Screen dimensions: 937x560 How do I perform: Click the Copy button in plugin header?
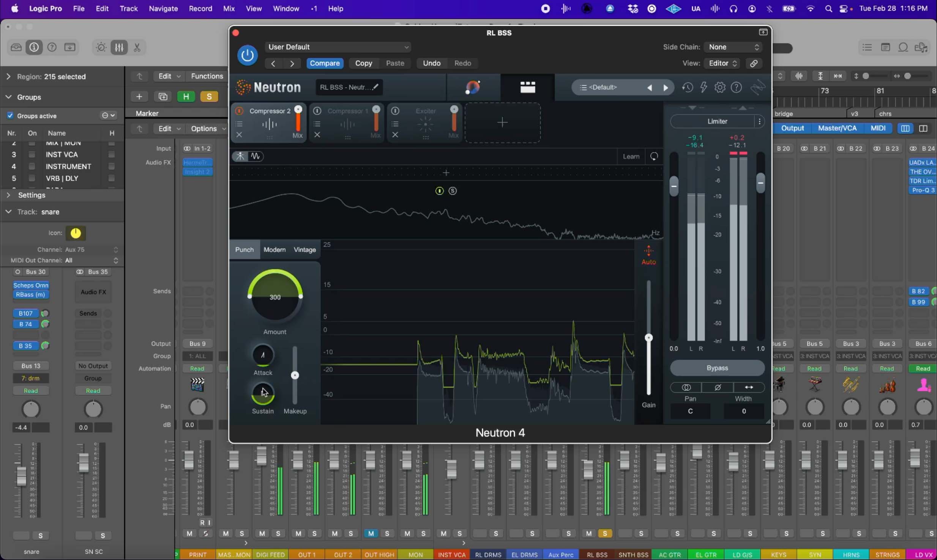pos(363,63)
